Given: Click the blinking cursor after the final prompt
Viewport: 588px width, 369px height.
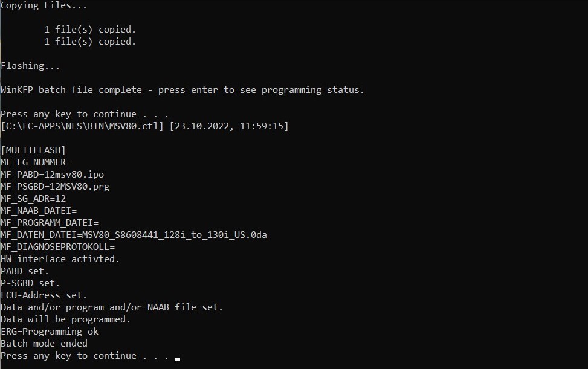Looking at the screenshot, I should 177,358.
